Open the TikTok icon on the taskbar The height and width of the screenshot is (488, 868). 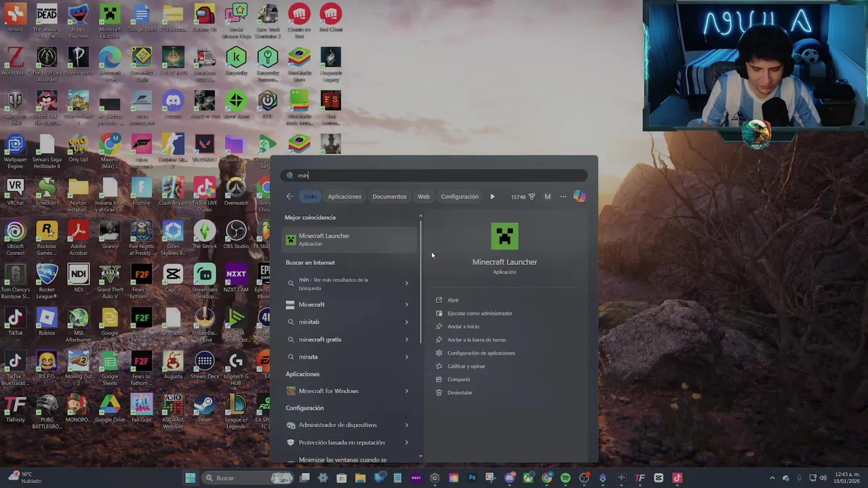click(677, 478)
